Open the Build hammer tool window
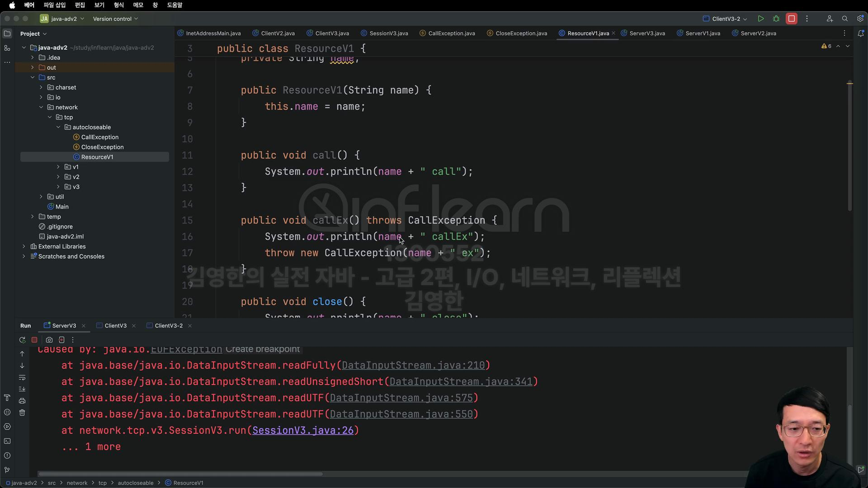The image size is (868, 488). [x=7, y=398]
